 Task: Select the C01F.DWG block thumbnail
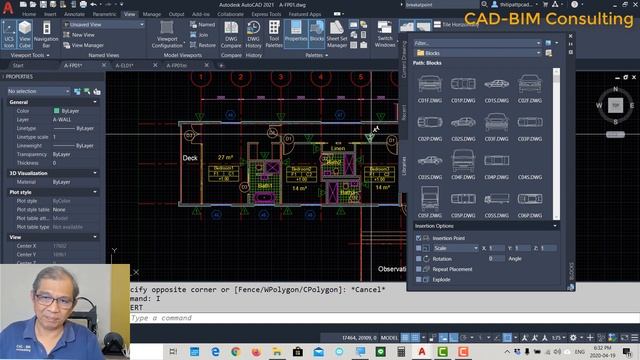430,89
